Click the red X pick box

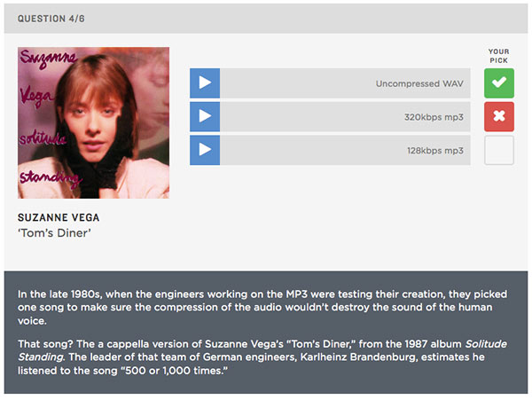click(498, 116)
